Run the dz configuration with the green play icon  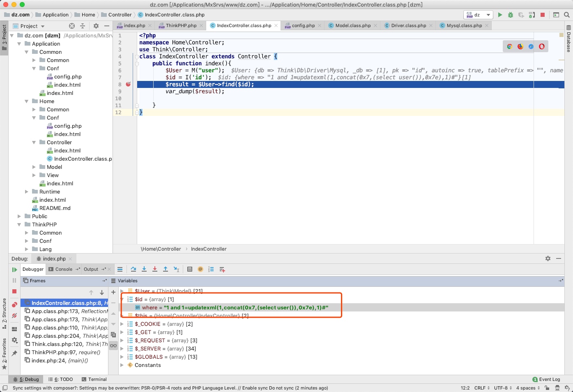500,15
